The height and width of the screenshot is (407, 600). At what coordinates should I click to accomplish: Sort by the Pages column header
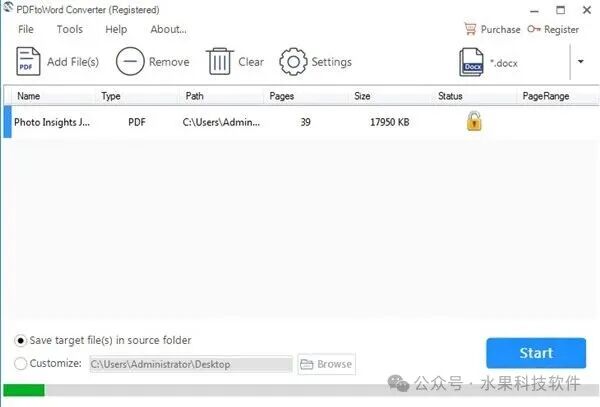point(281,96)
